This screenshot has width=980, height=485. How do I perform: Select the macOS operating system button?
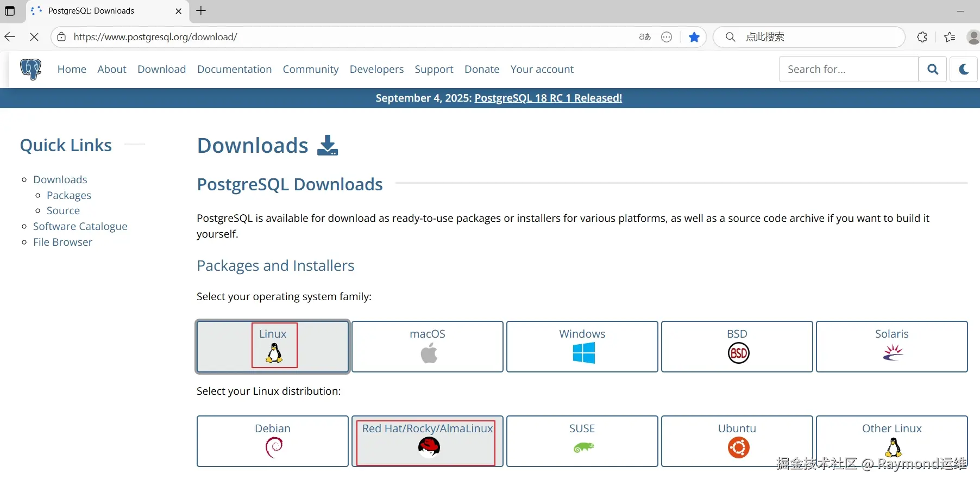coord(428,347)
